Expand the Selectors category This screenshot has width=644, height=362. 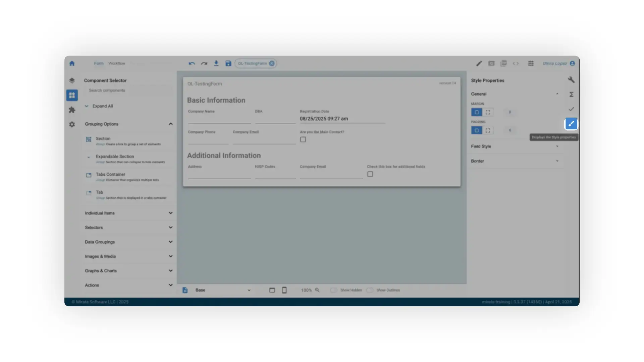[x=170, y=227]
